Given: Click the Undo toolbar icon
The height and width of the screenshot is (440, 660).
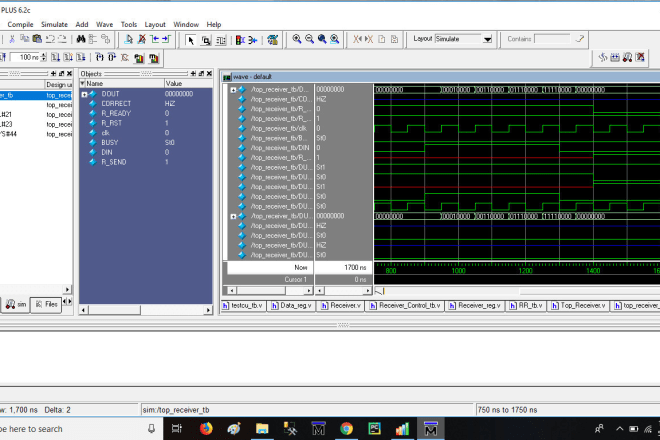Looking at the screenshot, I should click(x=50, y=39).
